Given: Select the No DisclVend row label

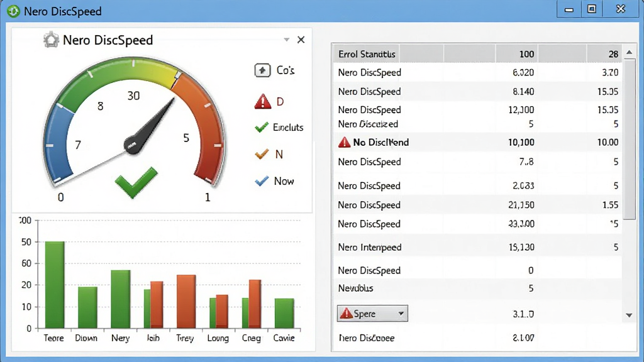Looking at the screenshot, I should 380,143.
